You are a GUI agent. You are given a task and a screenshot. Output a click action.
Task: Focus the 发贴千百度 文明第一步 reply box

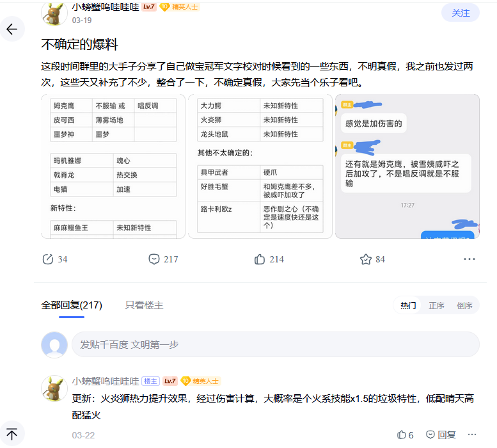coord(276,344)
